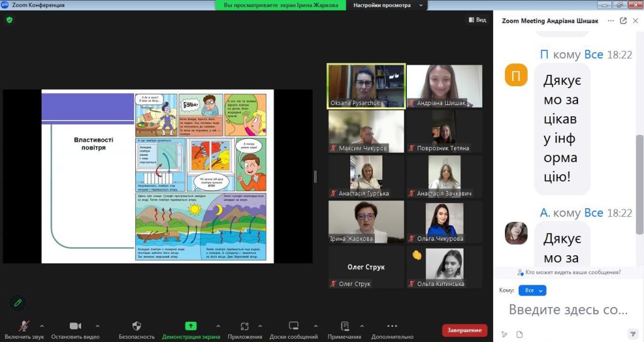This screenshot has height=342, width=644.
Task: Click the Безопасность shield icon
Action: (136, 326)
